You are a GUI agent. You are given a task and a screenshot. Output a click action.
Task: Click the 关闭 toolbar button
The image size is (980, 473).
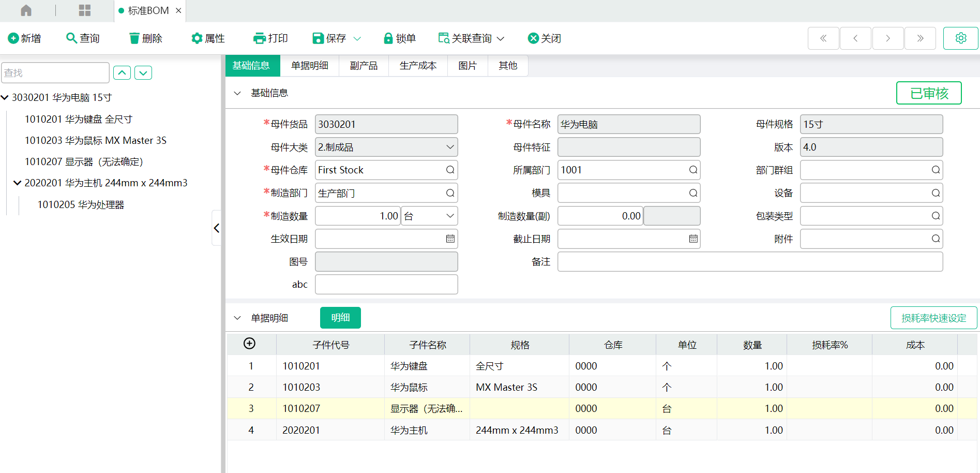544,38
